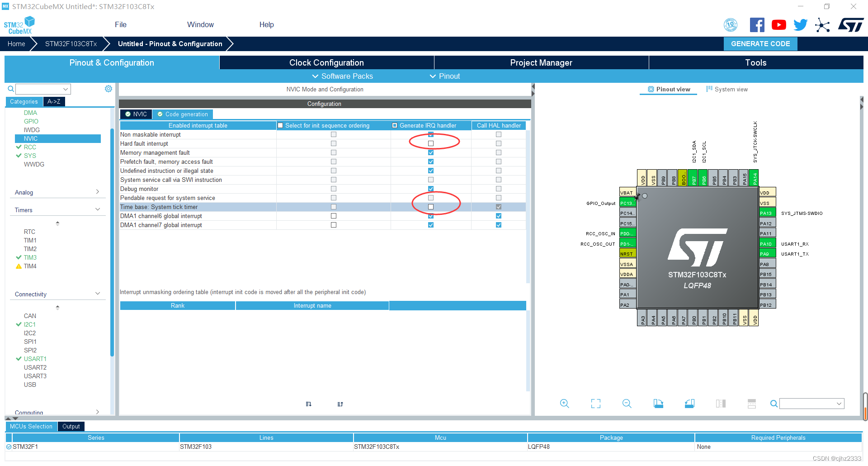Open the File menu
The image size is (868, 466).
coord(121,24)
